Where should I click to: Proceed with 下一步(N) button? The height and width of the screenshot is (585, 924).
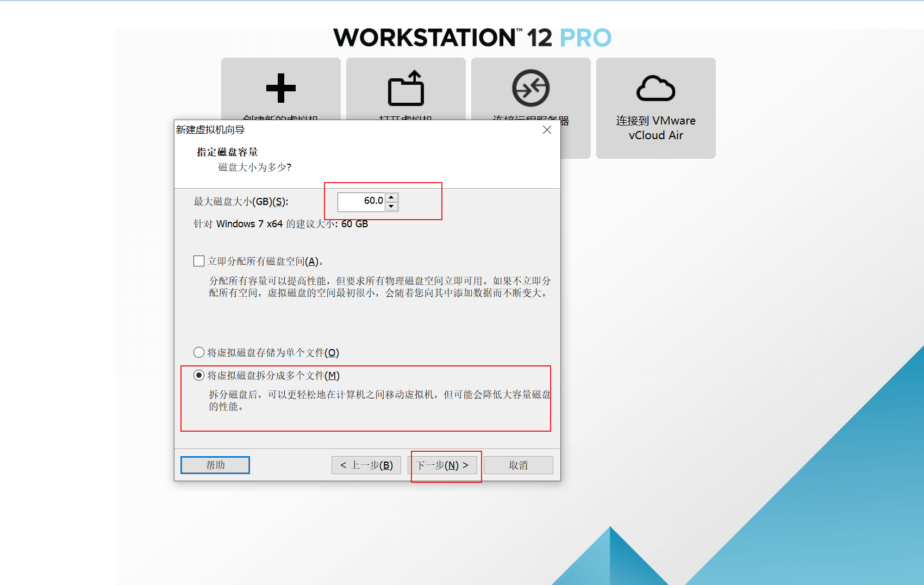tap(442, 465)
